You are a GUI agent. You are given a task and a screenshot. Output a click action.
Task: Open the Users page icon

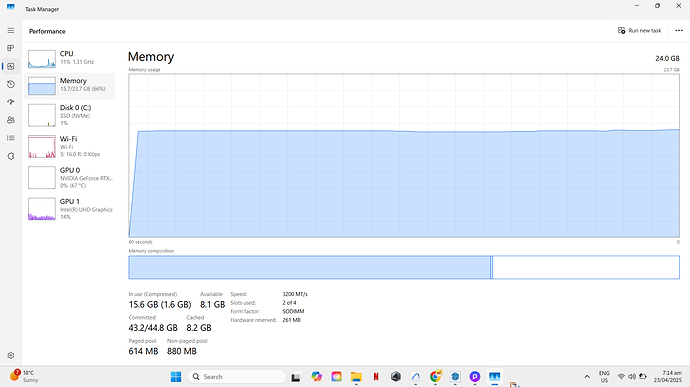[x=11, y=120]
